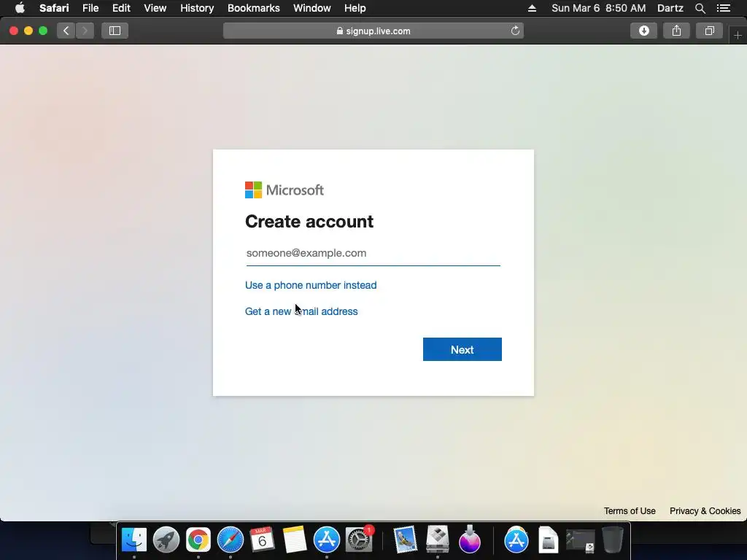Open Privacy & Cookies link
Image resolution: width=747 pixels, height=560 pixels.
(x=705, y=511)
